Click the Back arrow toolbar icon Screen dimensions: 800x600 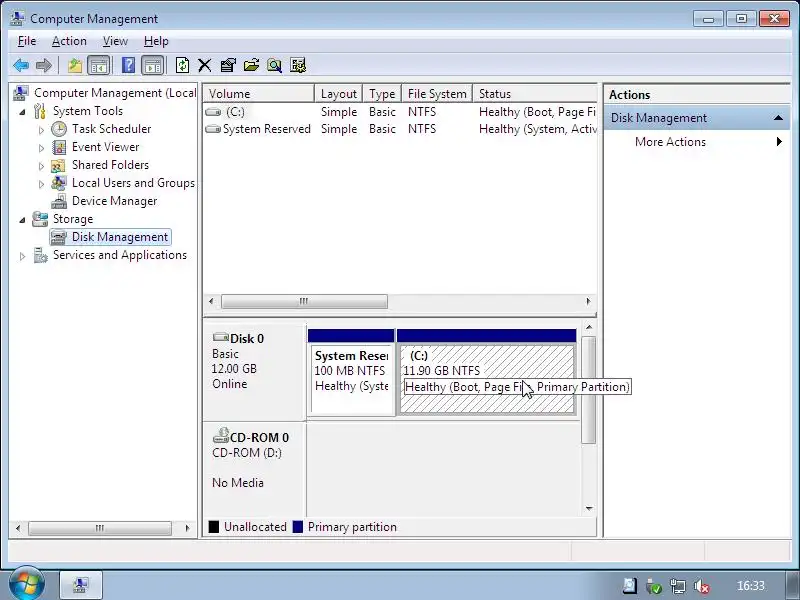21,65
